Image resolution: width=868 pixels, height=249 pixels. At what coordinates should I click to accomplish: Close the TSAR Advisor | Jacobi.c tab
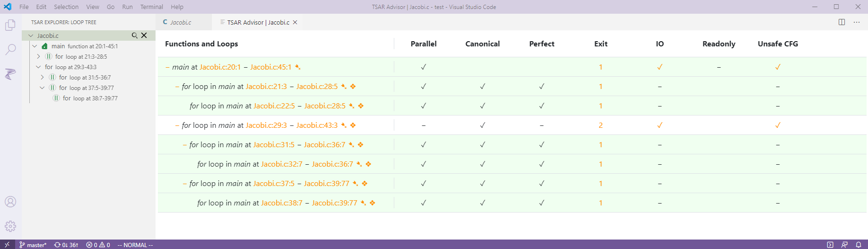click(x=295, y=22)
